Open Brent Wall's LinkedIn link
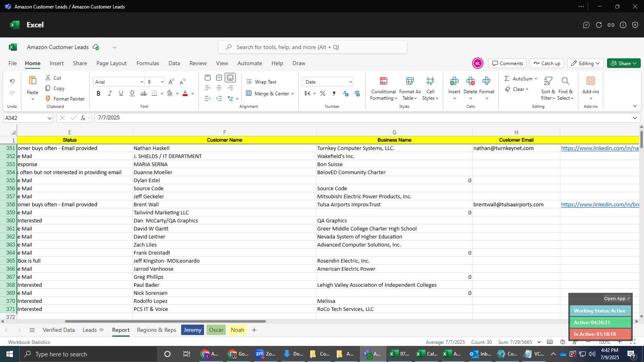The width and height of the screenshot is (644, 362). pos(600,204)
